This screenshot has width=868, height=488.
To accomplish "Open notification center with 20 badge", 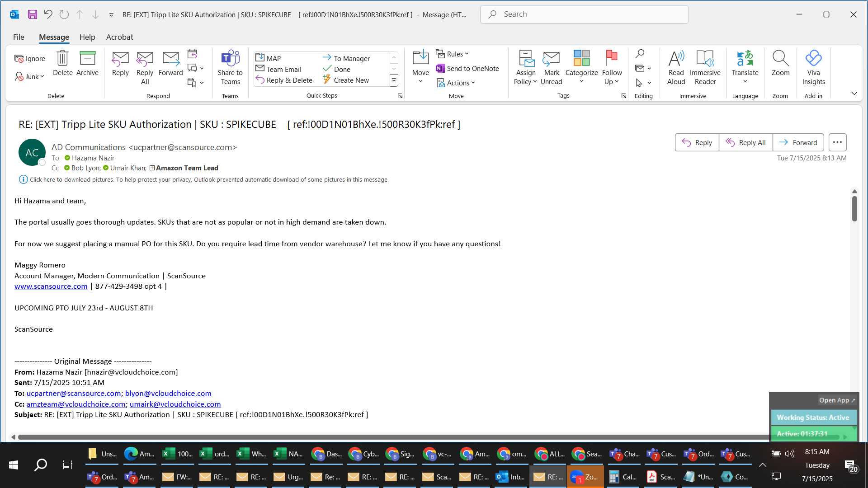I will [850, 466].
